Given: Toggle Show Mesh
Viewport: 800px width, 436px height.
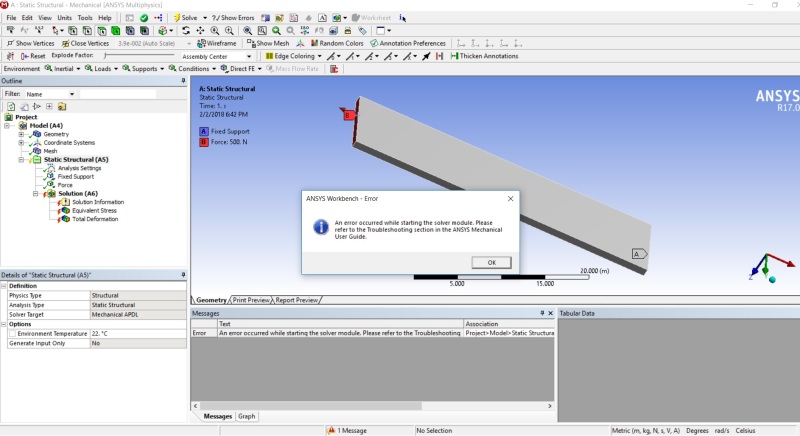Looking at the screenshot, I should (268, 43).
